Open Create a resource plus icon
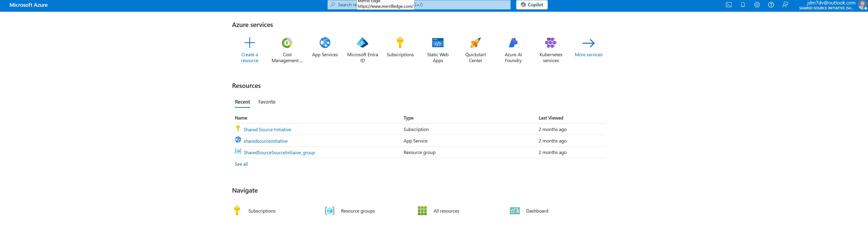868x228 pixels. (x=249, y=43)
